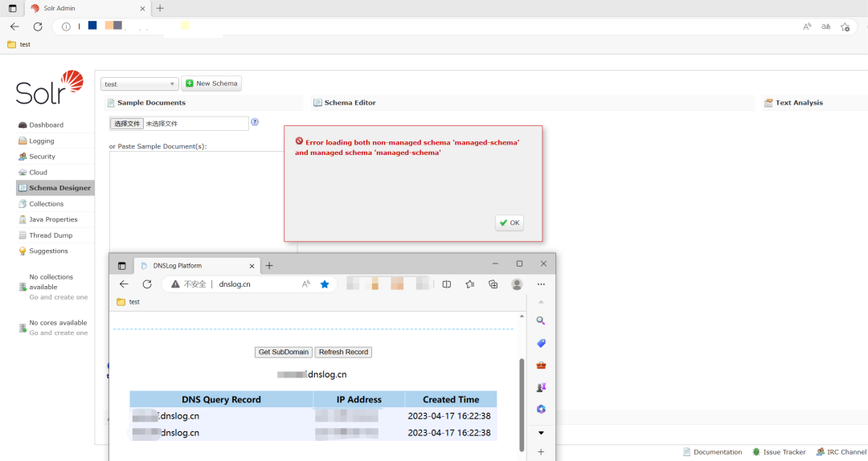Open collections icon in DNSLog window
The width and height of the screenshot is (868, 461).
pyautogui.click(x=493, y=284)
